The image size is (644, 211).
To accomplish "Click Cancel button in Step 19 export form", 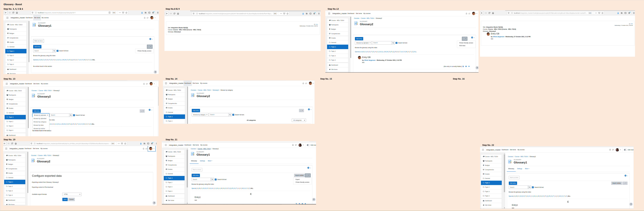I will [x=71, y=199].
